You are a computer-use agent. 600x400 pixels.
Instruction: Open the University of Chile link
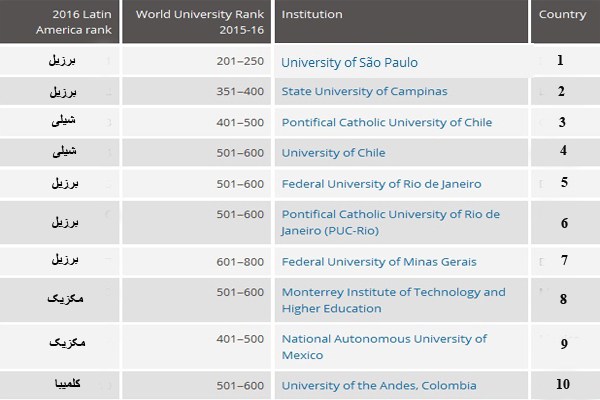[333, 152]
